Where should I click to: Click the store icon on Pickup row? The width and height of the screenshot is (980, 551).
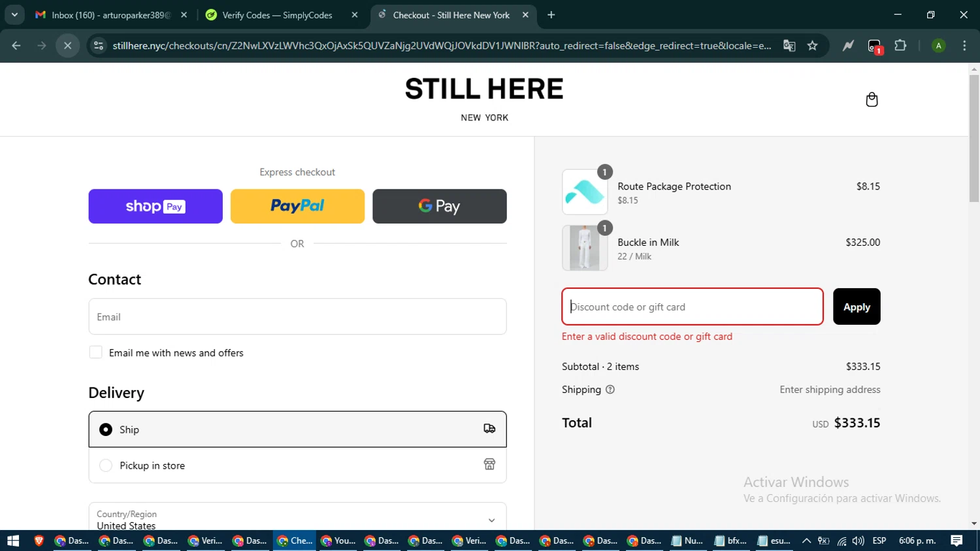pyautogui.click(x=489, y=464)
